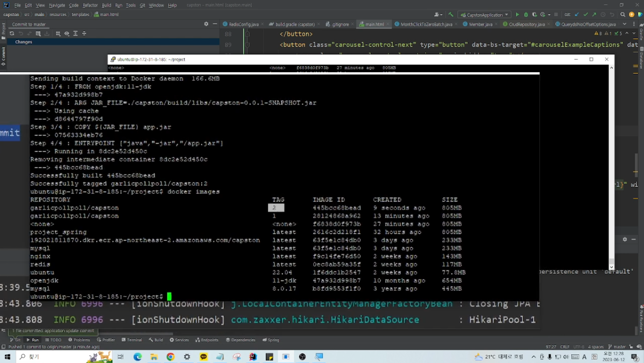644x363 pixels.
Task: Run with Coverage icon
Action: click(x=534, y=15)
